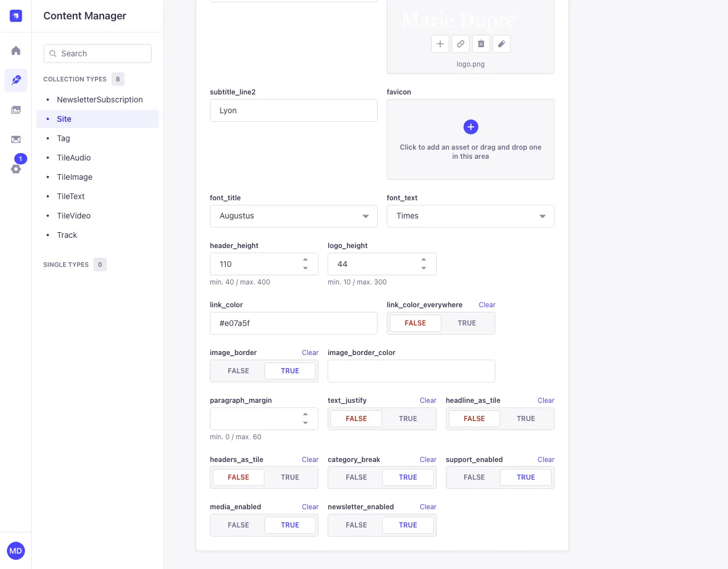Open the Home icon in sidebar
The height and width of the screenshot is (569, 728).
tap(16, 51)
